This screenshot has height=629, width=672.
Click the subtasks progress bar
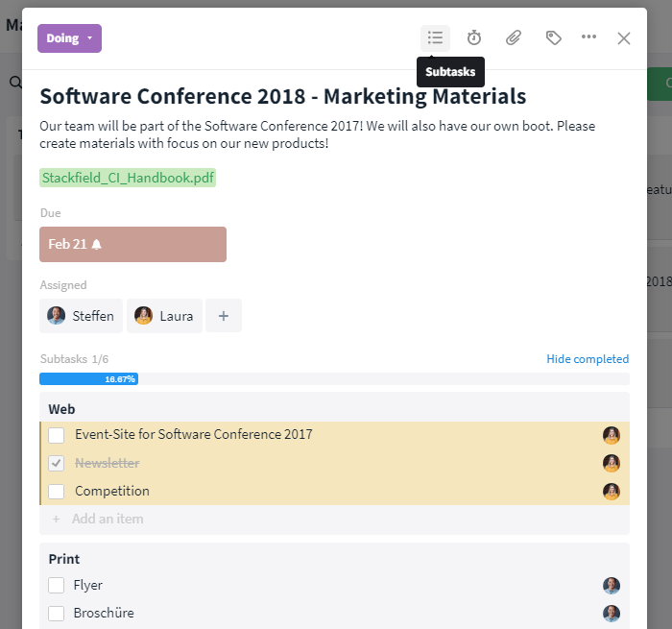click(x=334, y=379)
